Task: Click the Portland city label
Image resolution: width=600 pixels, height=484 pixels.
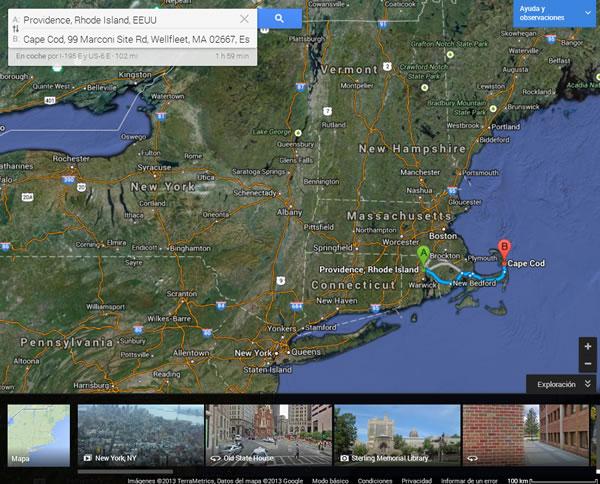Action: click(505, 127)
